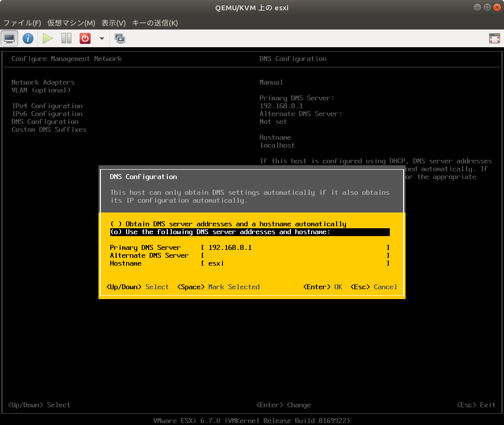Click <Esc> Cancel in the dialog
504x425 pixels.
pos(374,287)
